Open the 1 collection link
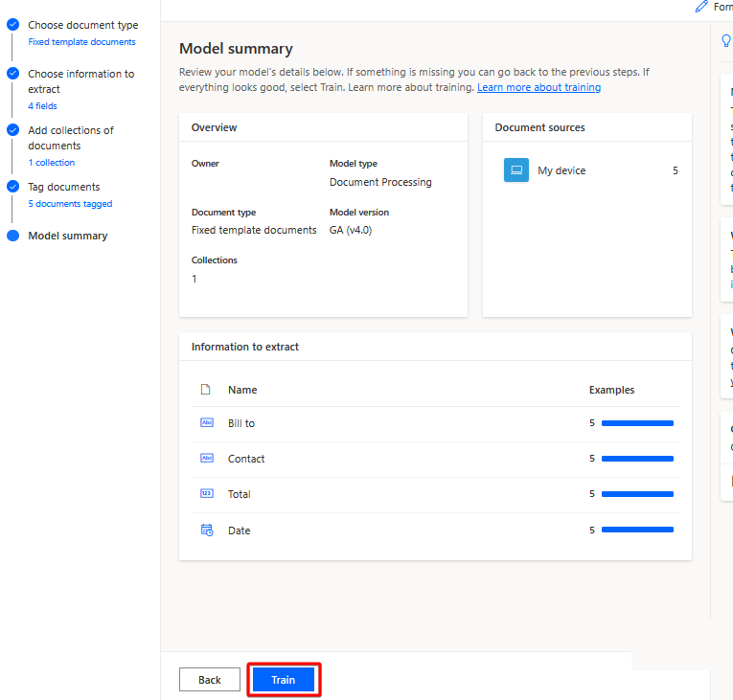Viewport: 733px width, 700px height. click(x=52, y=163)
